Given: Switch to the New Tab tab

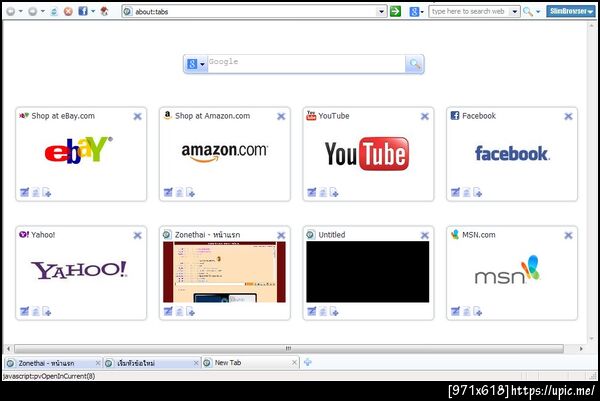Looking at the screenshot, I should (249, 362).
